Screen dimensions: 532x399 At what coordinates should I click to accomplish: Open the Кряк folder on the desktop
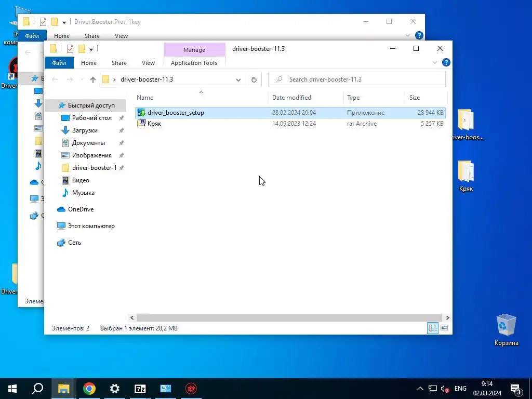pyautogui.click(x=466, y=177)
